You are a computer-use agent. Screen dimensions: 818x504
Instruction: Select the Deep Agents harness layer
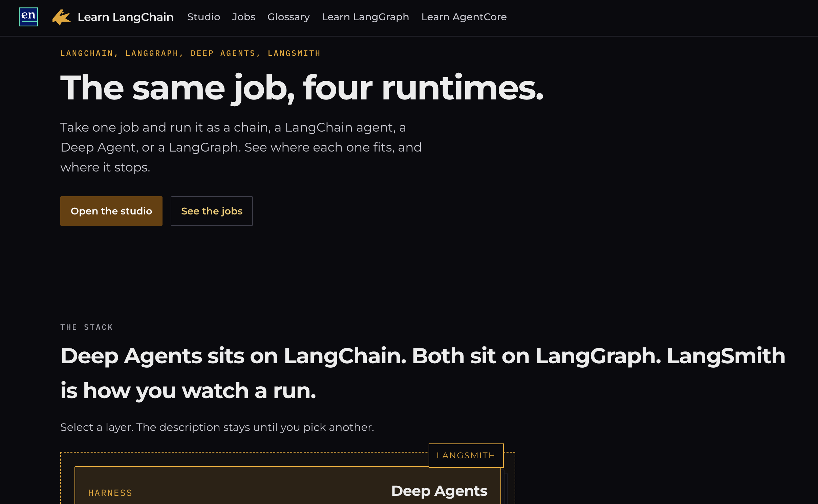tap(287, 485)
